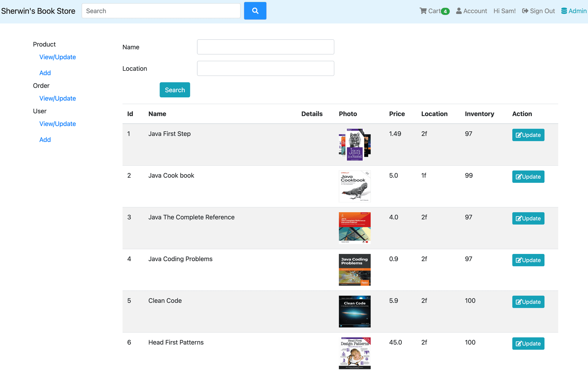This screenshot has height=370, width=588.
Task: Click Update for Java Coding Problems
Action: 528,260
